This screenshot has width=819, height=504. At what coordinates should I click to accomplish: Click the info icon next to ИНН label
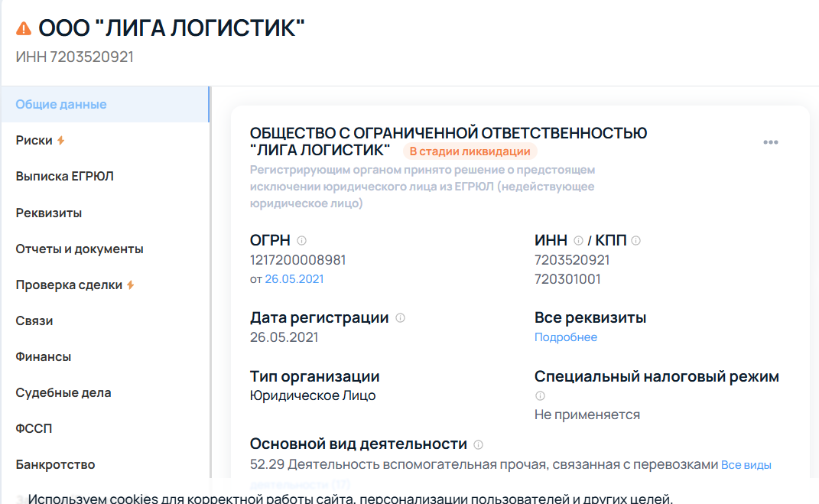(578, 240)
